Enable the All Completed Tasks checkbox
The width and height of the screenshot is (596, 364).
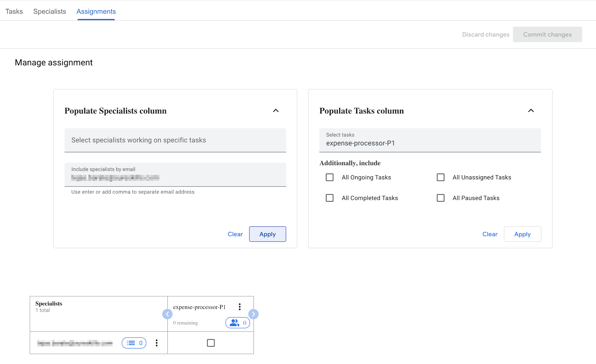pos(329,198)
